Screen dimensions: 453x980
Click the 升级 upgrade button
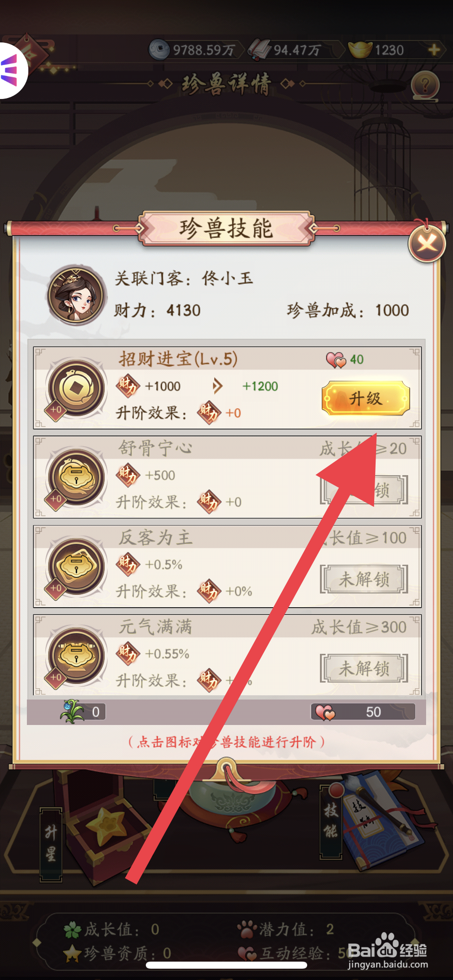[365, 398]
